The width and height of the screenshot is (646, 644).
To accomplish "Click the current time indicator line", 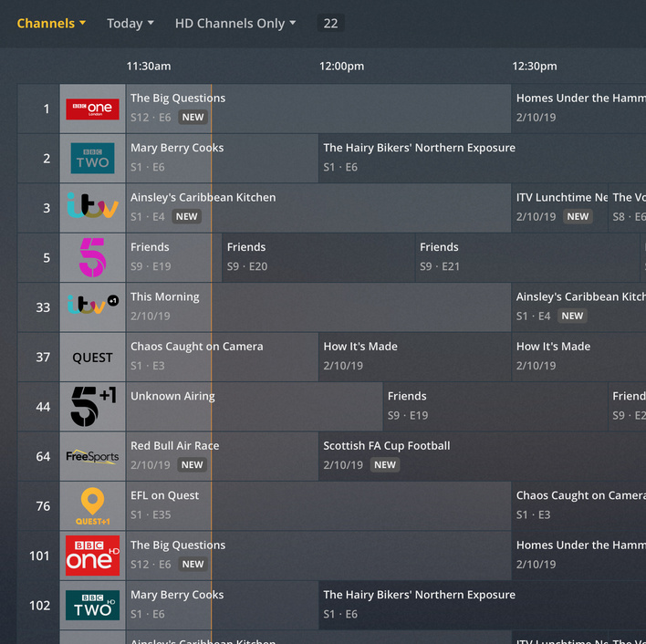I will click(x=212, y=364).
